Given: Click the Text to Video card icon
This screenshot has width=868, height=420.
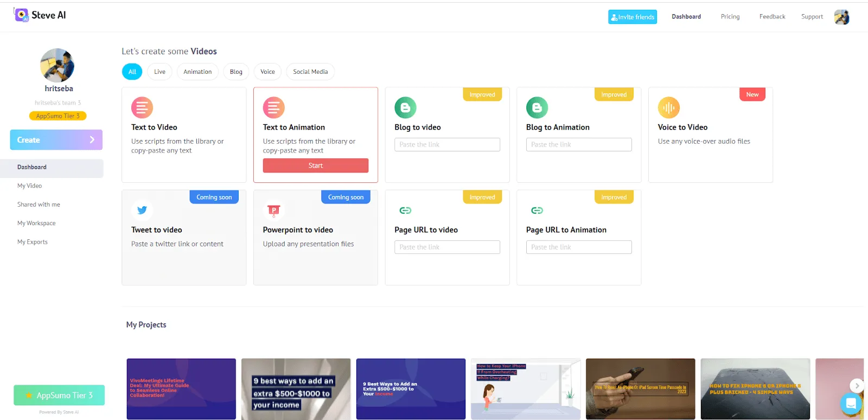Looking at the screenshot, I should point(142,107).
